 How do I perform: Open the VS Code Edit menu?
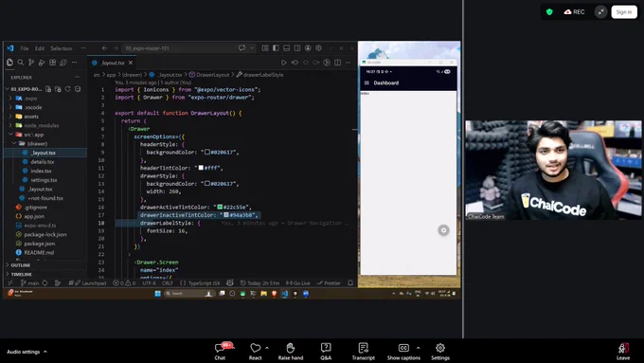[40, 48]
